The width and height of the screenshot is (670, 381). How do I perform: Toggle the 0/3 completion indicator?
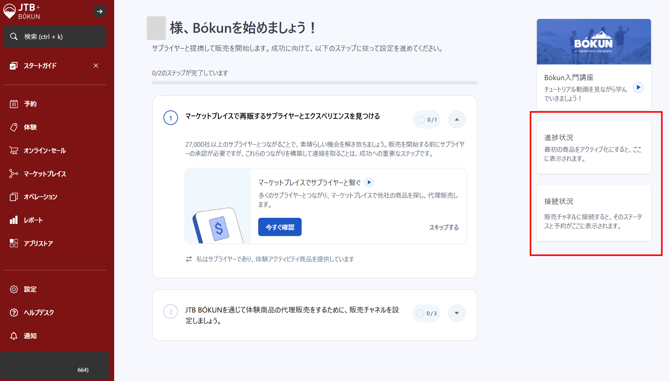coord(426,314)
